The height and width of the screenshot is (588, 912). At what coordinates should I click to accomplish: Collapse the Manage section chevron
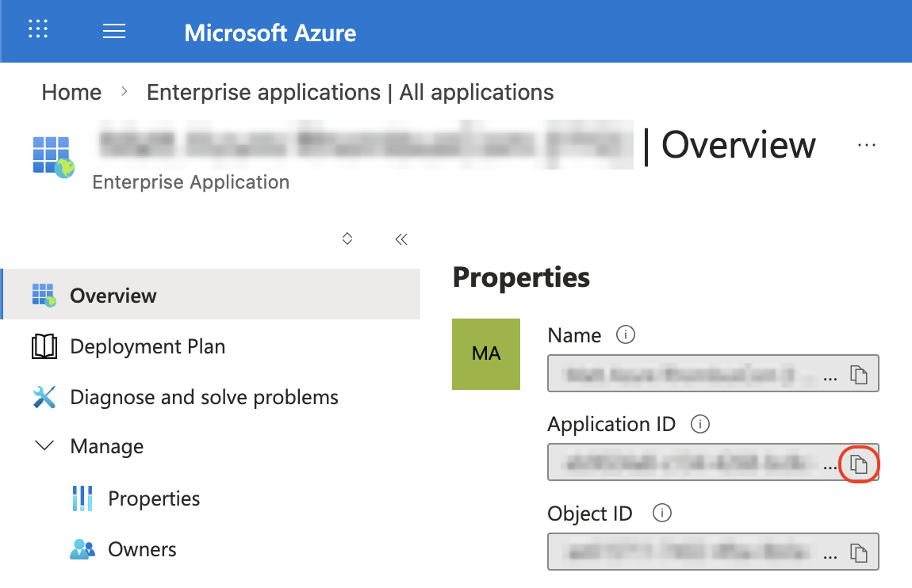pyautogui.click(x=44, y=445)
